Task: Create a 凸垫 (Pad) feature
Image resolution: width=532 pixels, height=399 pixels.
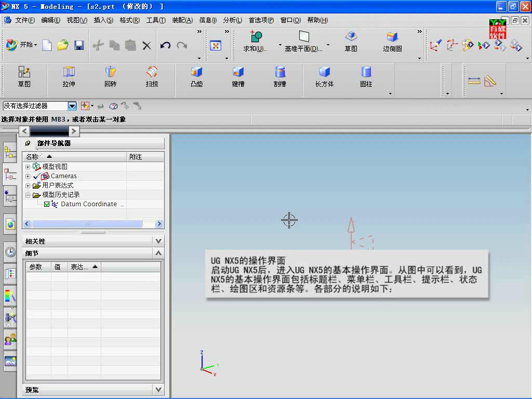Action: tap(197, 77)
